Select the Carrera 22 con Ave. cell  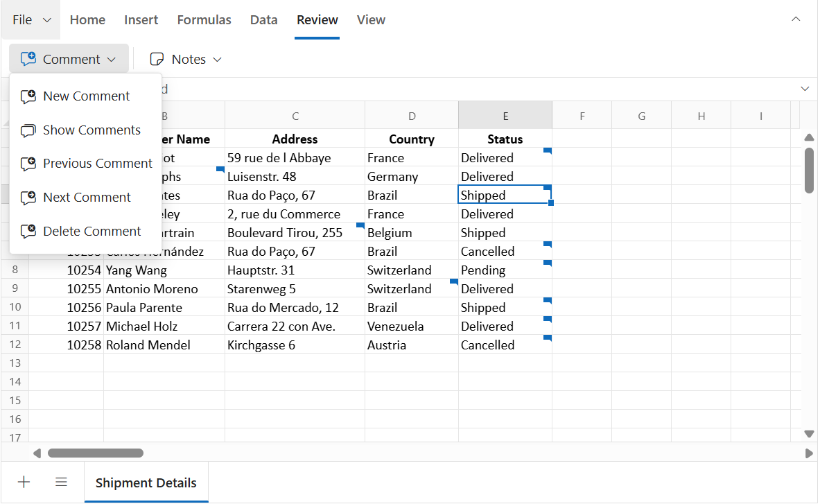click(x=295, y=327)
